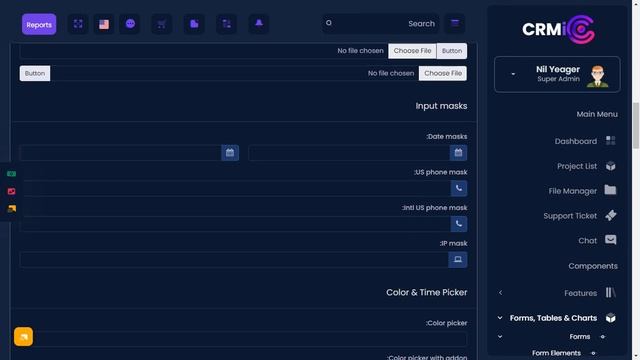Open the shopping cart icon

pos(162,24)
